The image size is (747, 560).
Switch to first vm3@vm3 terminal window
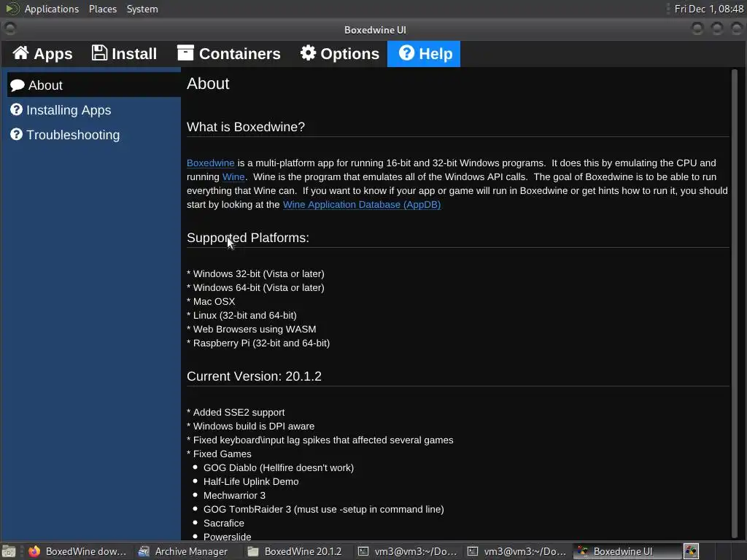pos(408,551)
